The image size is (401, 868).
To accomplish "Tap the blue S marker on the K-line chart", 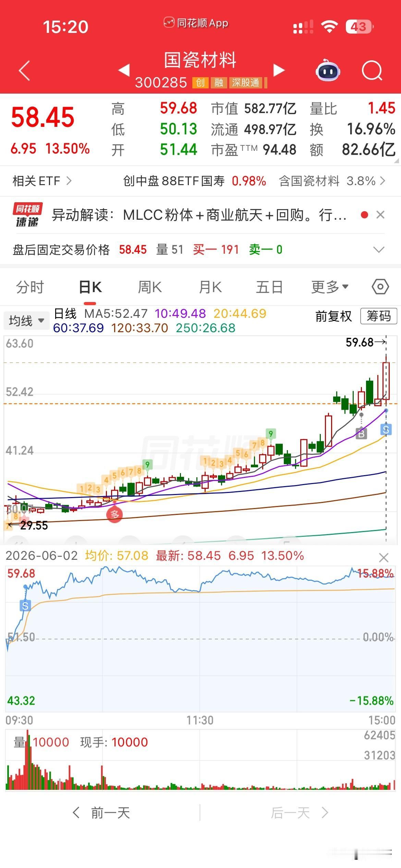I will (386, 429).
